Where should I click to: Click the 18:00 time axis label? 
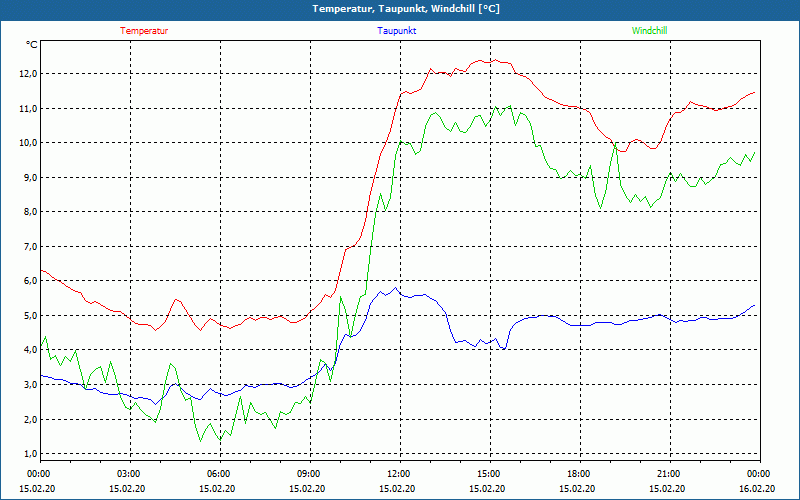578,473
